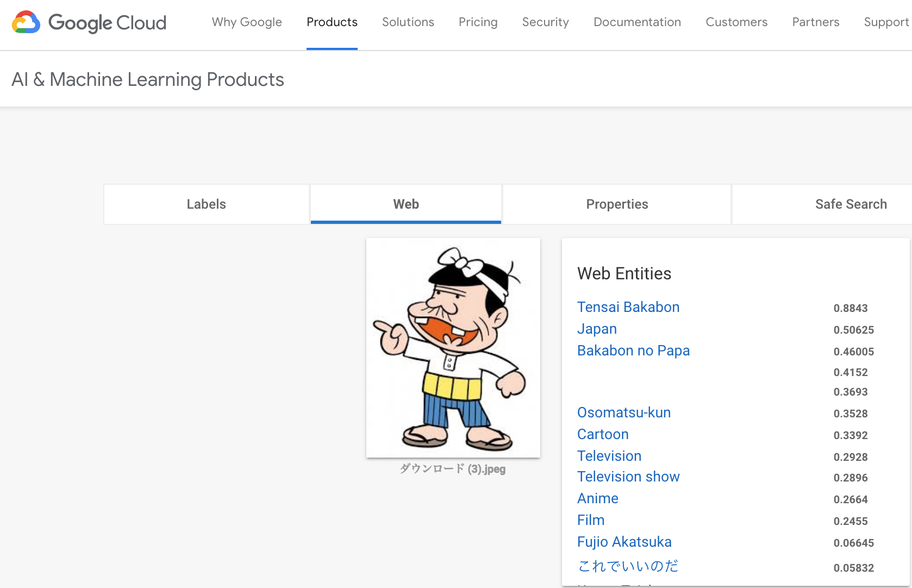Image resolution: width=912 pixels, height=588 pixels.
Task: Click the file name ダウンロード (3).jpeg
Action: tap(453, 469)
